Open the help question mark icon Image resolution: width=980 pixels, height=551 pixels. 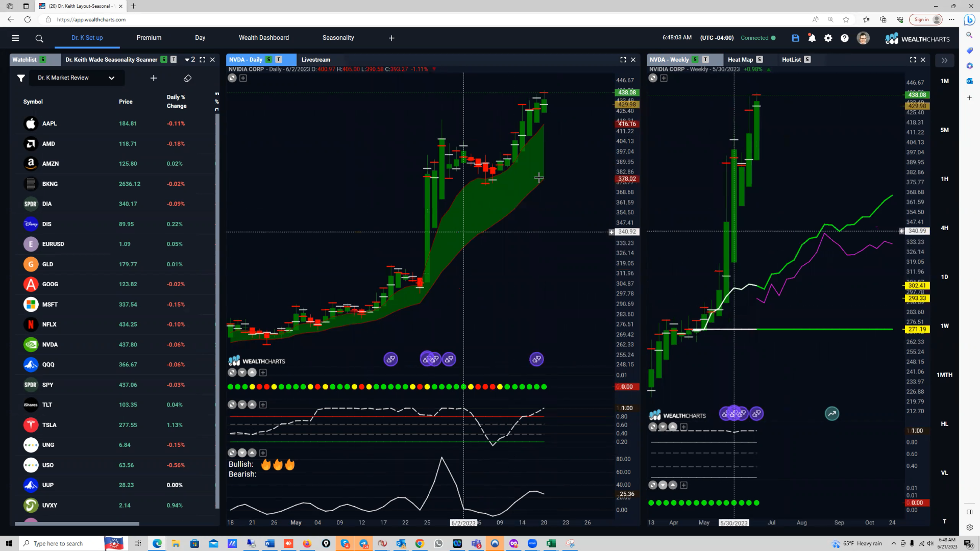click(845, 38)
